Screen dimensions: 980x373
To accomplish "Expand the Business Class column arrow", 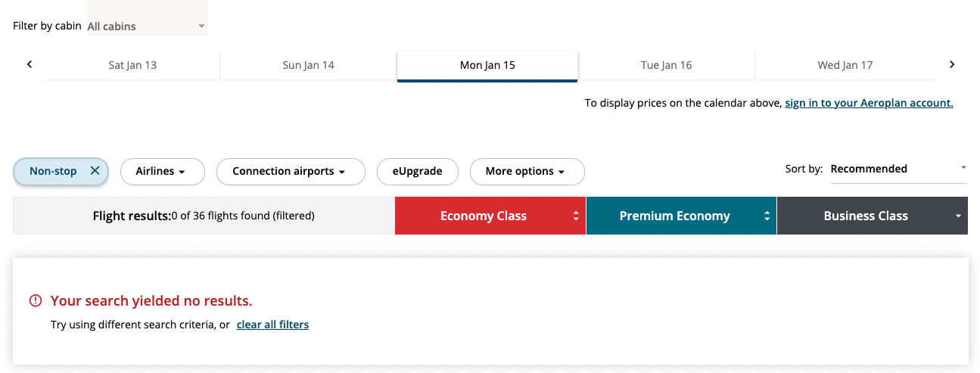I will (958, 216).
